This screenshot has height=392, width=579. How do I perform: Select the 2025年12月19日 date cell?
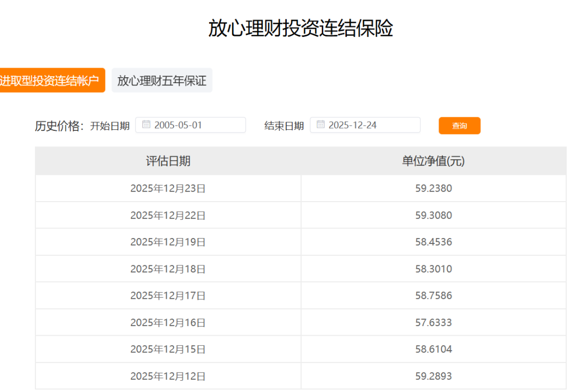tap(168, 242)
